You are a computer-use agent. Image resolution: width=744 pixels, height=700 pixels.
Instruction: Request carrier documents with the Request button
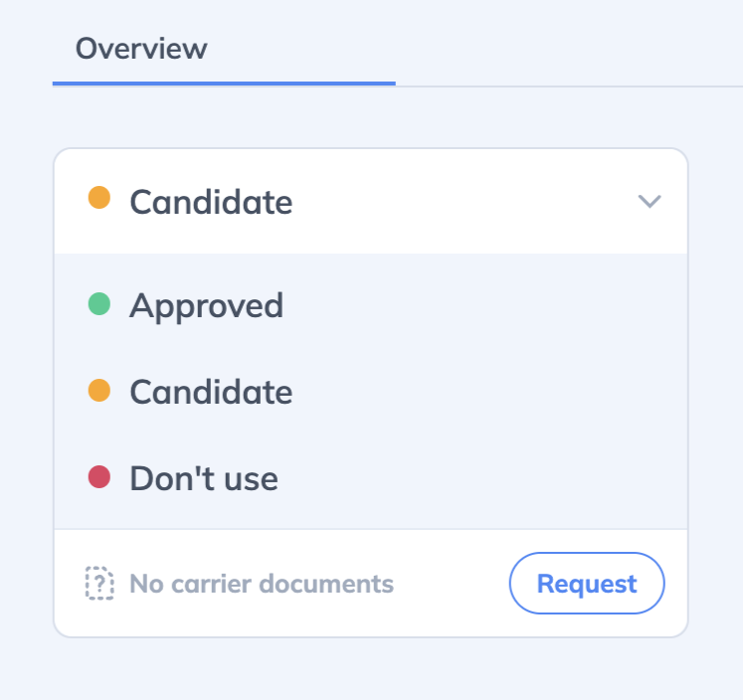[x=587, y=584]
